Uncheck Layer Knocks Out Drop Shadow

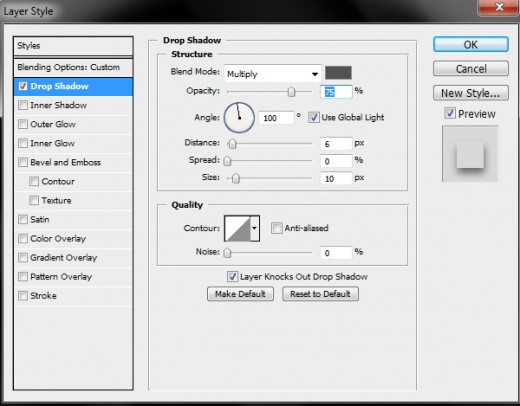(x=232, y=277)
